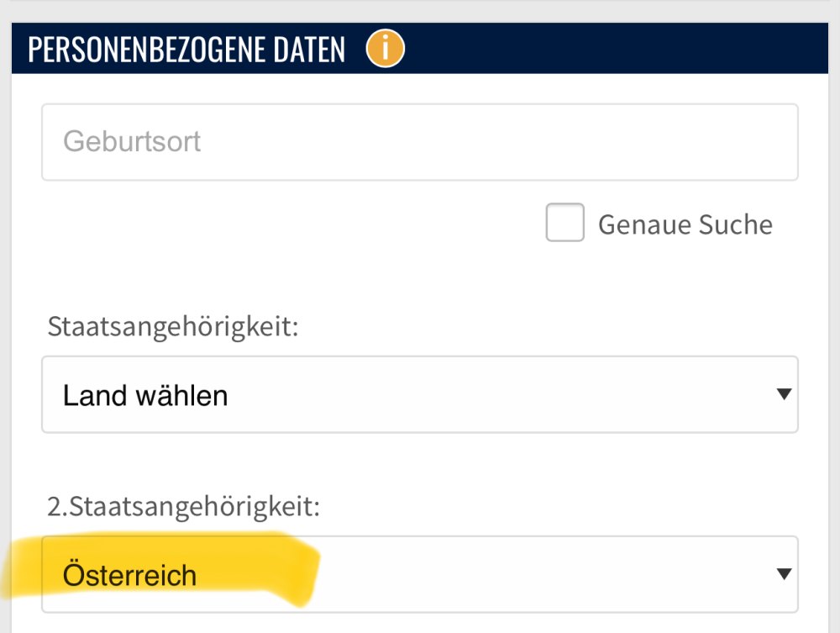Viewport: 840px width, 633px height.
Task: Click the 2.Staatsangehörigkeit field label
Action: pyautogui.click(x=185, y=506)
